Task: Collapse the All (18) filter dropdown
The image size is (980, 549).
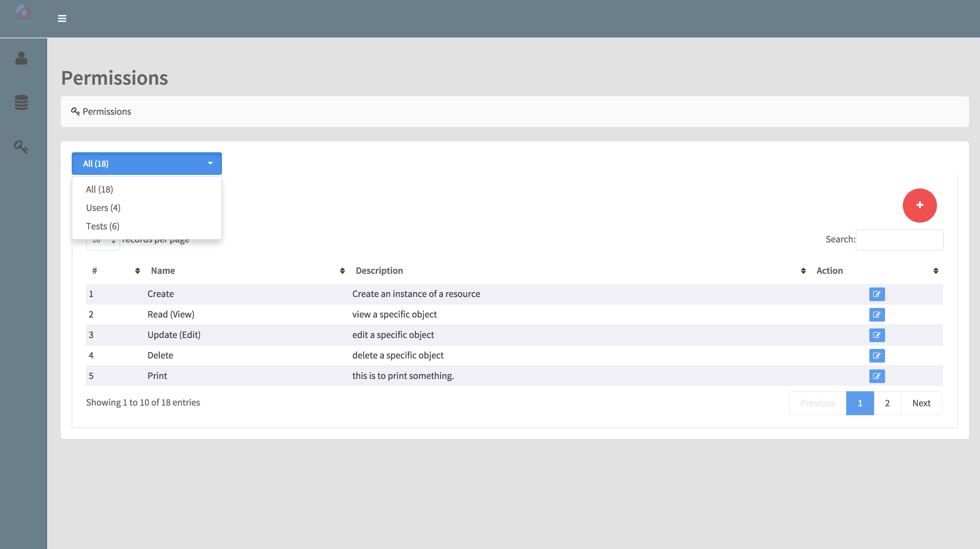Action: tap(146, 164)
